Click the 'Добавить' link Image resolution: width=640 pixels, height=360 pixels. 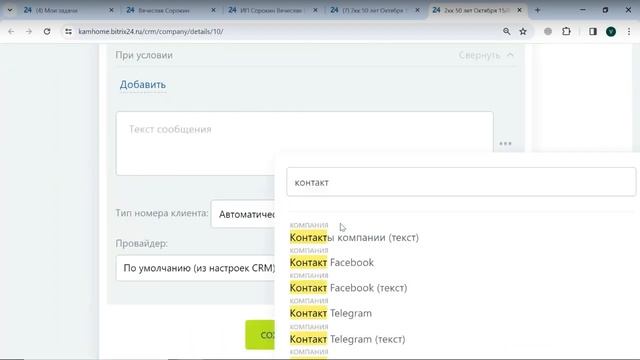(x=142, y=84)
